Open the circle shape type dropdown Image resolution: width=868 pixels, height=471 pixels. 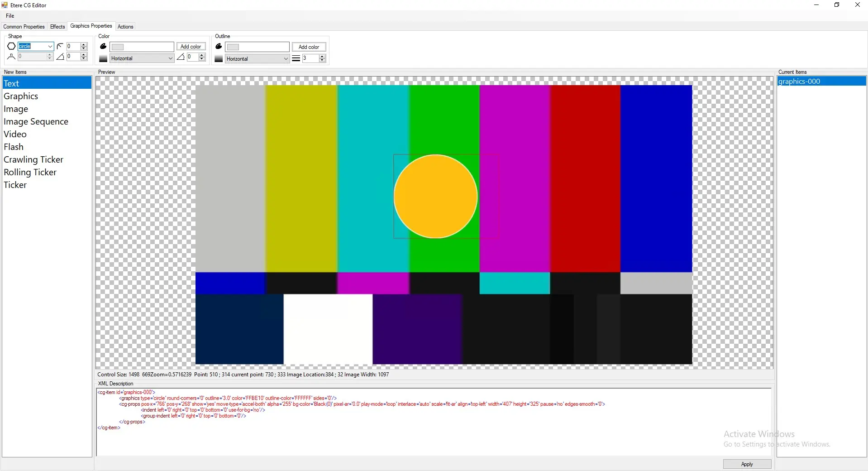pos(50,46)
